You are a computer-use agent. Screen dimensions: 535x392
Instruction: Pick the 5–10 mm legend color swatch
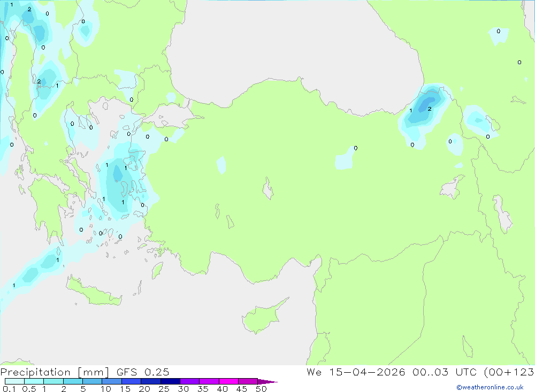(x=93, y=381)
